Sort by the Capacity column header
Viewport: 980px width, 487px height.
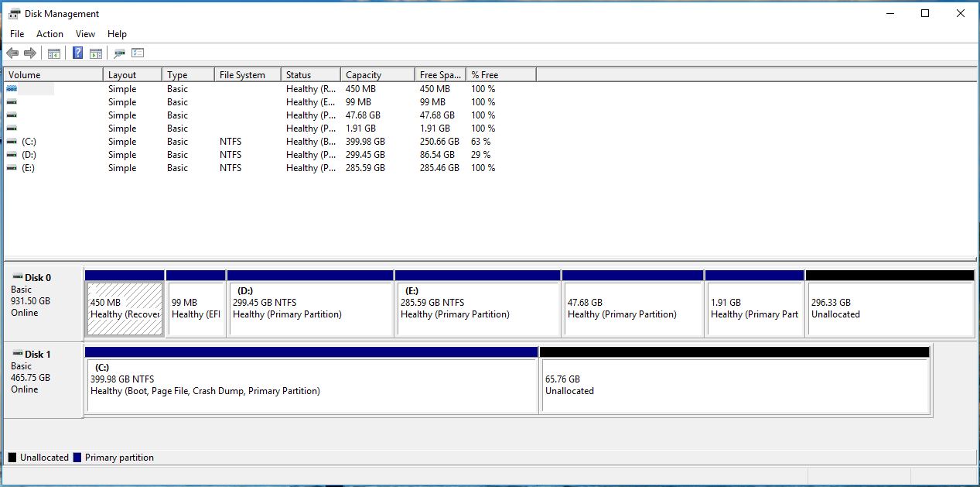(x=377, y=75)
